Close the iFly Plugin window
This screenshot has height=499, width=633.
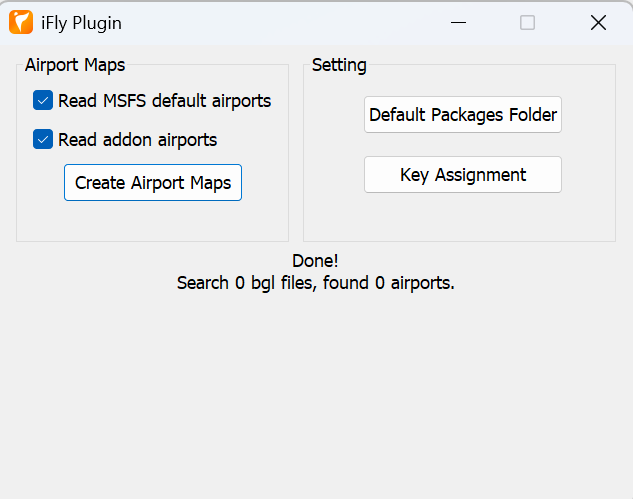point(598,23)
